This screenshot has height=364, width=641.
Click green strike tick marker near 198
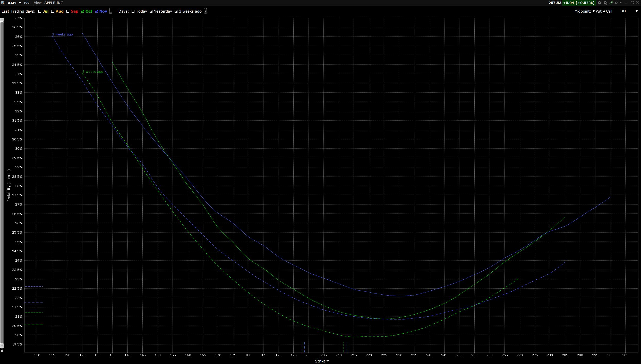pyautogui.click(x=302, y=347)
